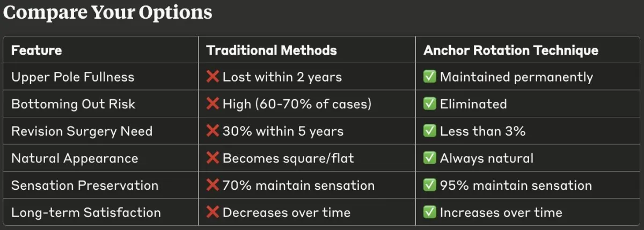The width and height of the screenshot is (644, 230).
Task: Click the red X beside High (60-70% of cases)
Action: [213, 104]
